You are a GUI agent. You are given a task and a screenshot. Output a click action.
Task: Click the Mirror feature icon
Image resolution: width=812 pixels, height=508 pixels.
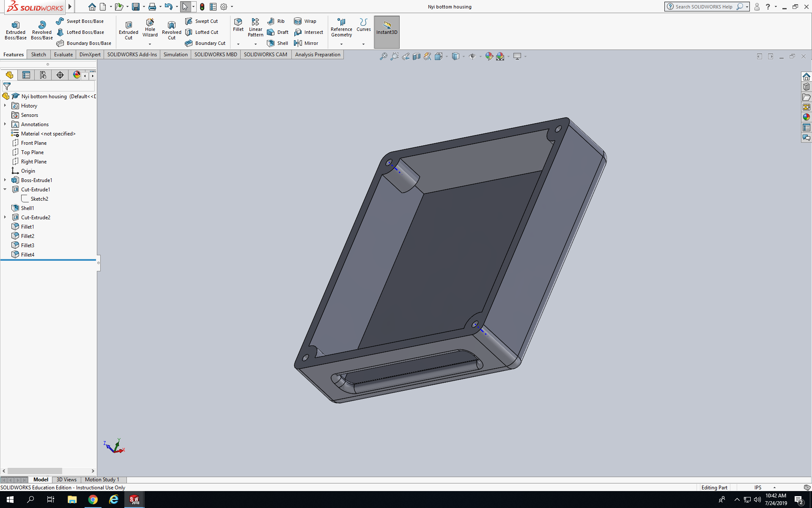coord(306,43)
